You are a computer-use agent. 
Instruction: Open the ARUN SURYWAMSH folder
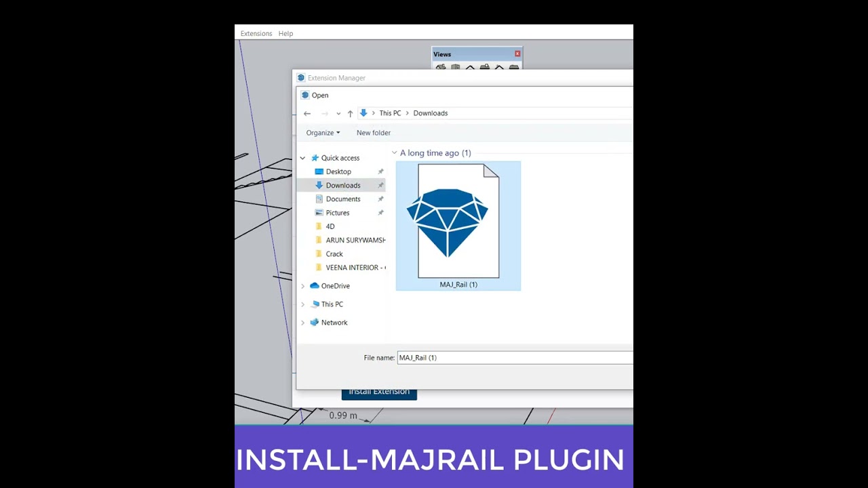point(355,240)
